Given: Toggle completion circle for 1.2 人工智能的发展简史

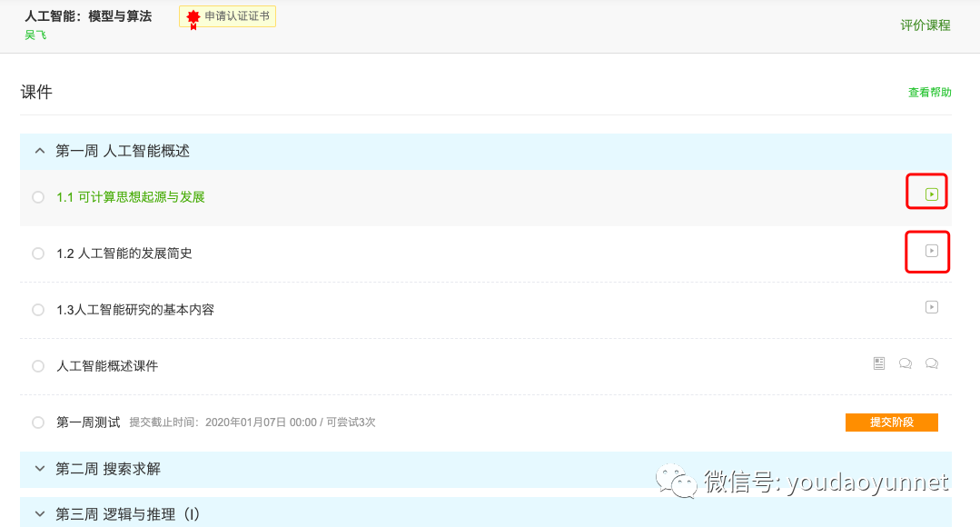Looking at the screenshot, I should point(38,254).
